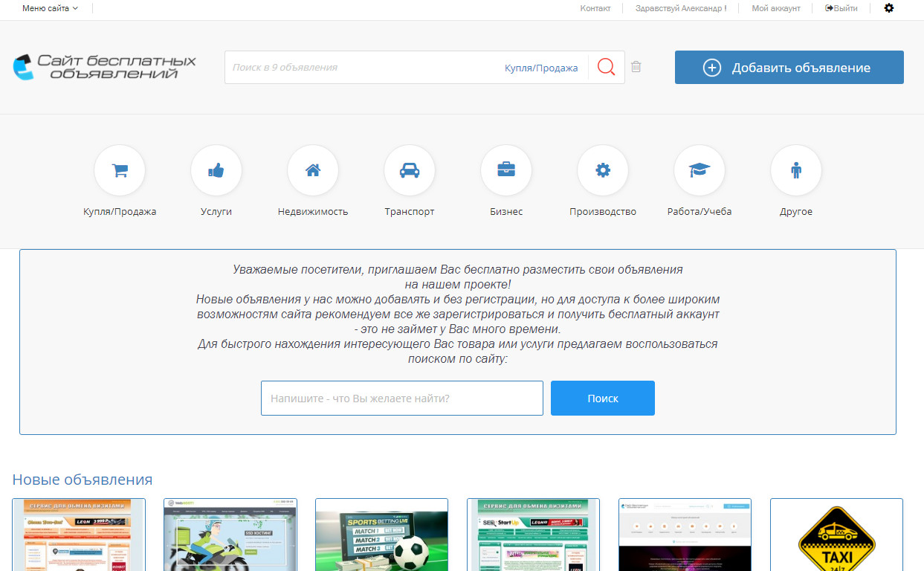Screen dimensions: 924x571
Task: Open Купля/Продажа category selector in search bar
Action: point(541,68)
